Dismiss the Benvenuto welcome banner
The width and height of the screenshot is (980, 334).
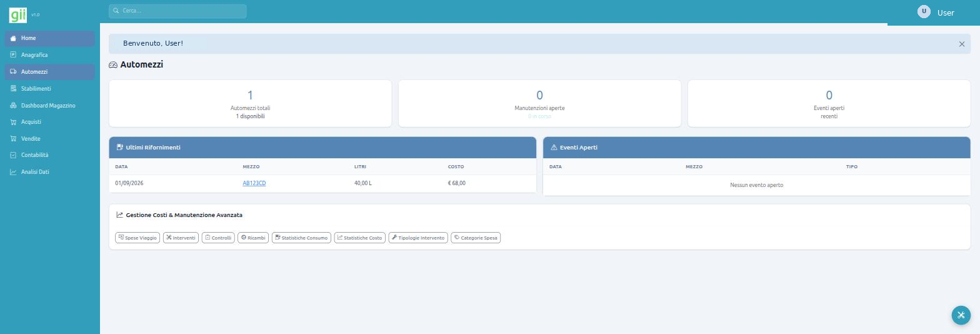(x=961, y=44)
